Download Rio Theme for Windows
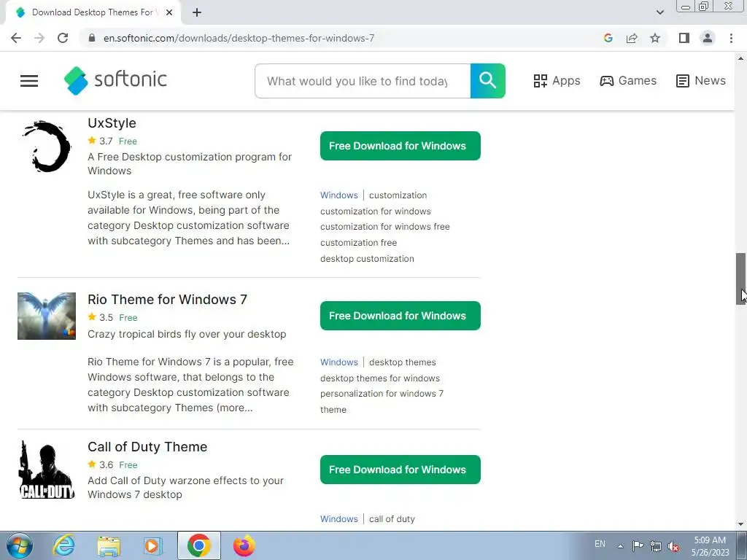The height and width of the screenshot is (560, 747). coord(400,316)
